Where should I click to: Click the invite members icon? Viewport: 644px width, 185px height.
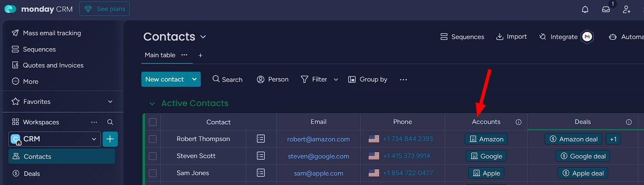click(627, 9)
